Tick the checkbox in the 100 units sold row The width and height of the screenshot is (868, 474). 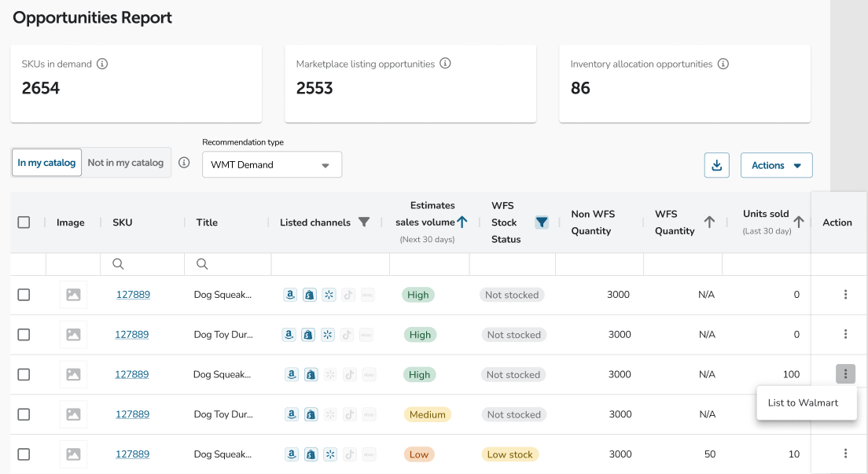pyautogui.click(x=24, y=374)
